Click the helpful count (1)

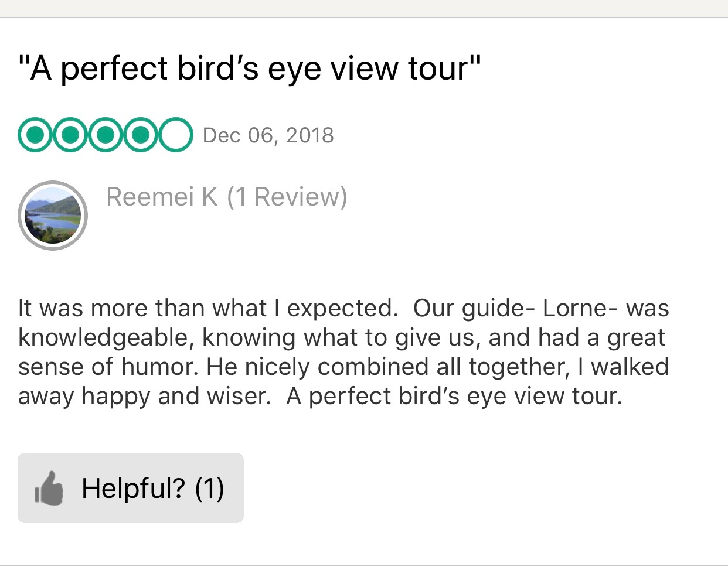pyautogui.click(x=209, y=489)
